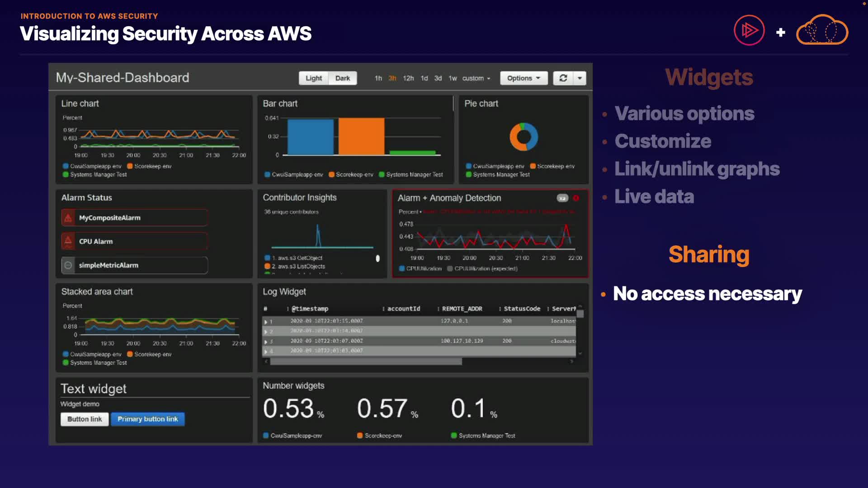This screenshot has height=488, width=868.
Task: Click the orange cloud brain logo
Action: (822, 31)
